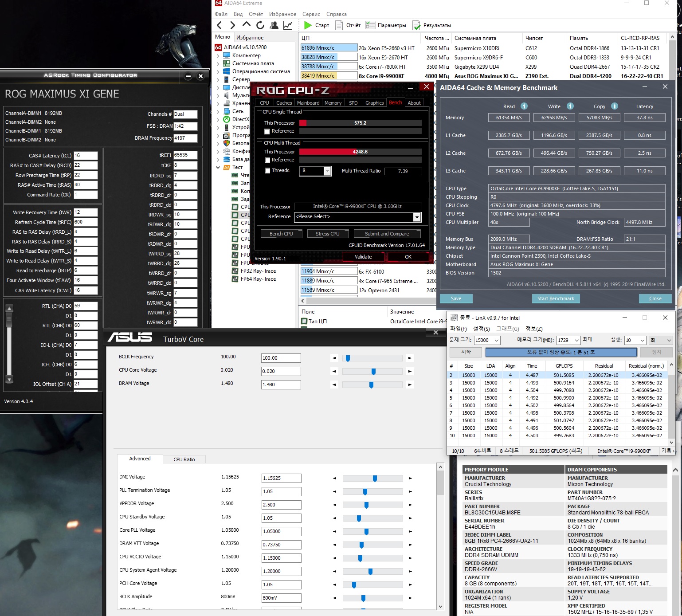Click Stress CPU button
This screenshot has height=616, width=682.
tap(327, 234)
